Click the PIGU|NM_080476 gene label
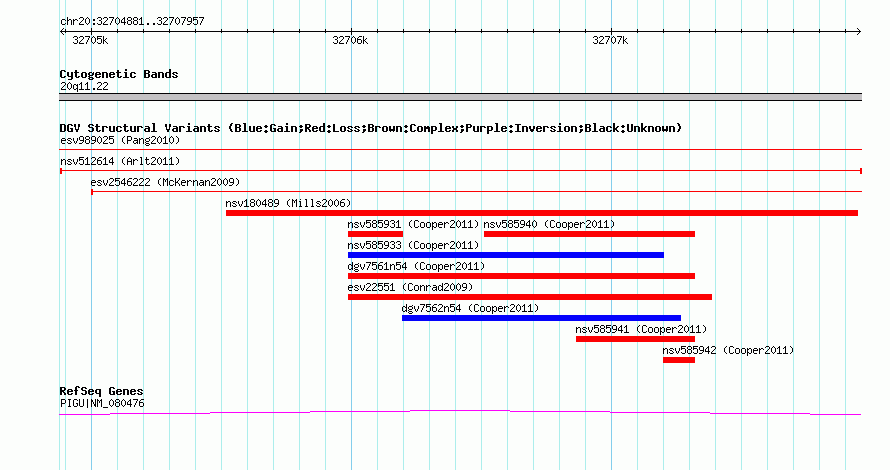890x470 pixels. (102, 404)
